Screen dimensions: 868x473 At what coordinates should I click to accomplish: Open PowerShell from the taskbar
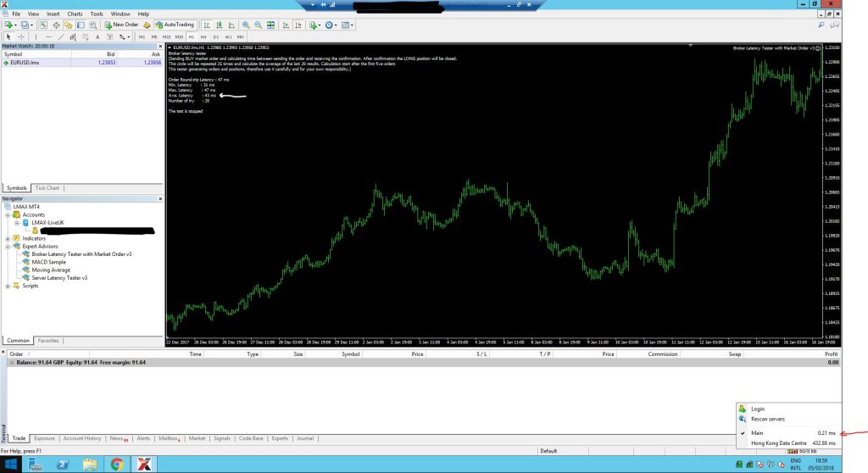point(63,465)
